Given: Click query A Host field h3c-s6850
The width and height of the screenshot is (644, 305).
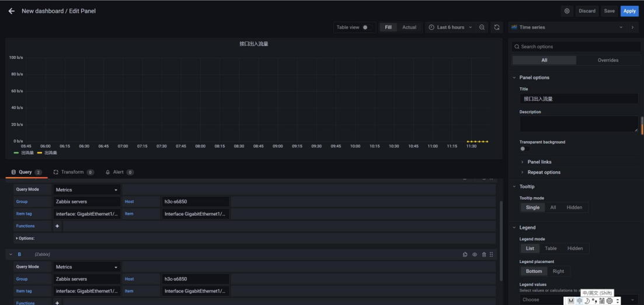Looking at the screenshot, I should [196, 202].
